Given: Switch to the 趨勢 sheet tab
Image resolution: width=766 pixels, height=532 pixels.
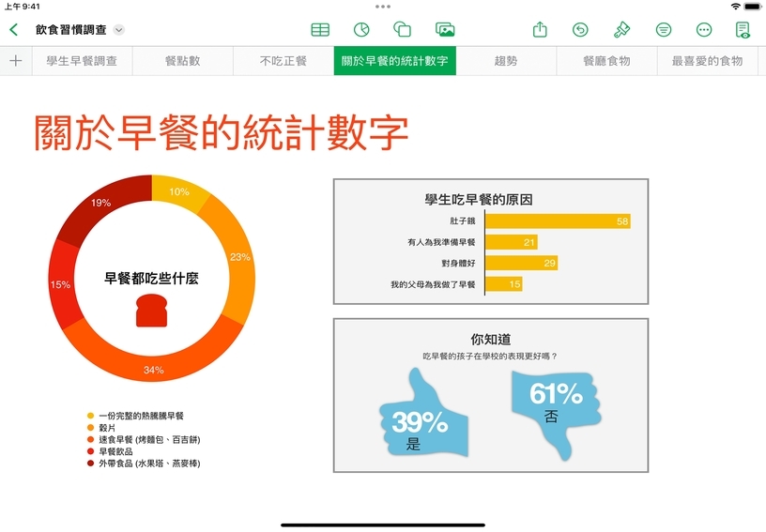Looking at the screenshot, I should point(505,61).
